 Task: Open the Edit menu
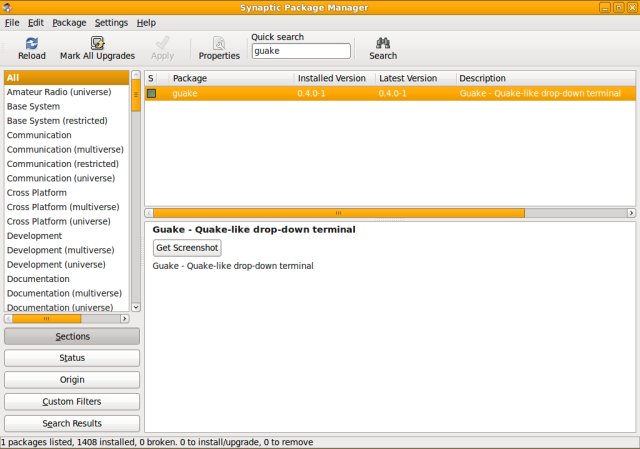[x=36, y=23]
